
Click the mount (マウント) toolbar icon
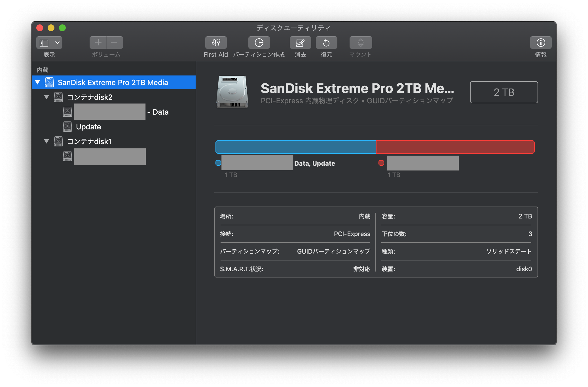pyautogui.click(x=360, y=43)
